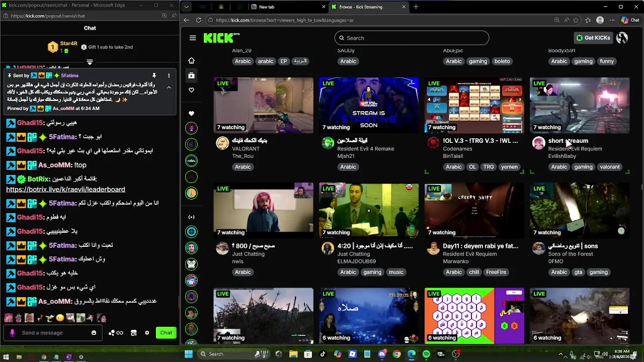This screenshot has width=644, height=362.
Task: Click the gta tag under 0FMO
Action: tap(578, 272)
